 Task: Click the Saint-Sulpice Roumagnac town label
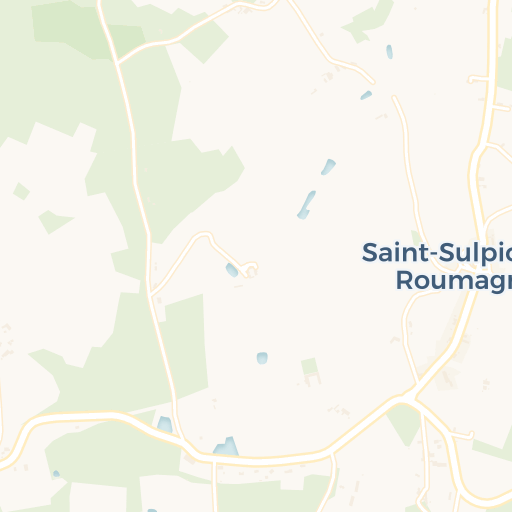coord(437,267)
